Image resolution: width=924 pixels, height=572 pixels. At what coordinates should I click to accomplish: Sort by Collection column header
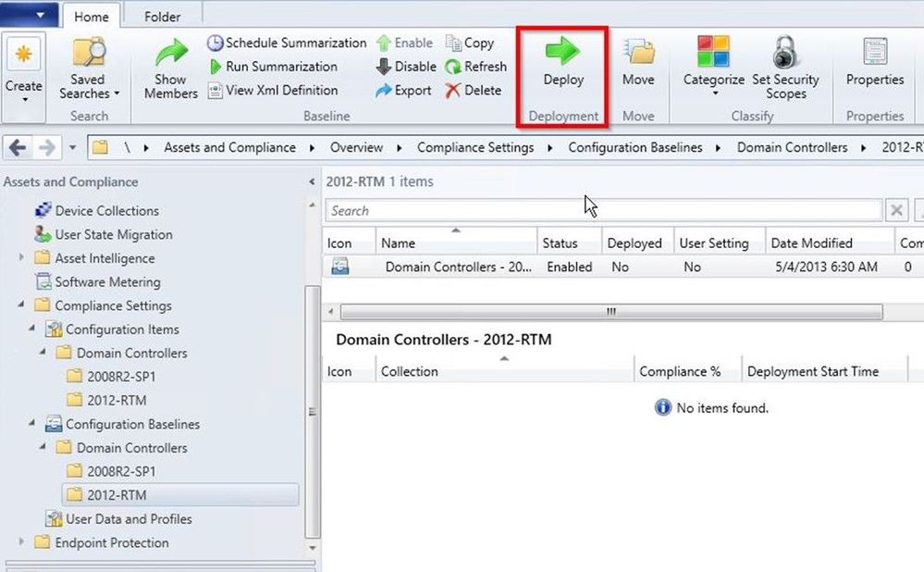coord(504,371)
